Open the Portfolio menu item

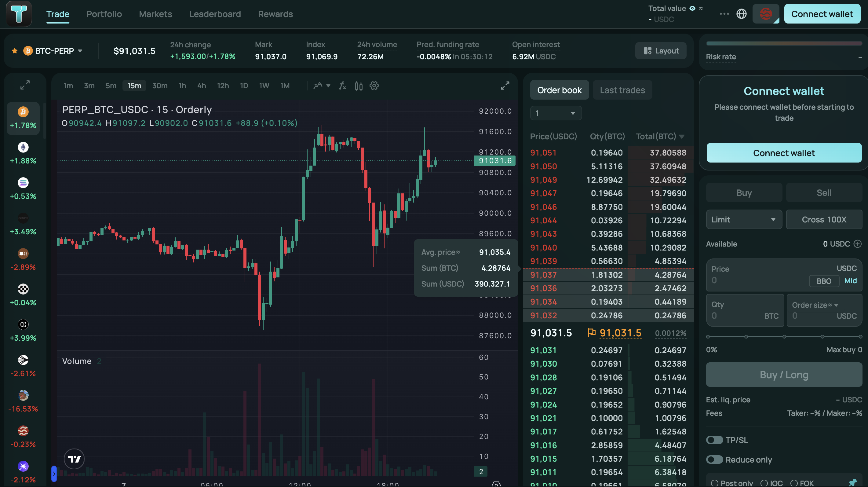(104, 14)
